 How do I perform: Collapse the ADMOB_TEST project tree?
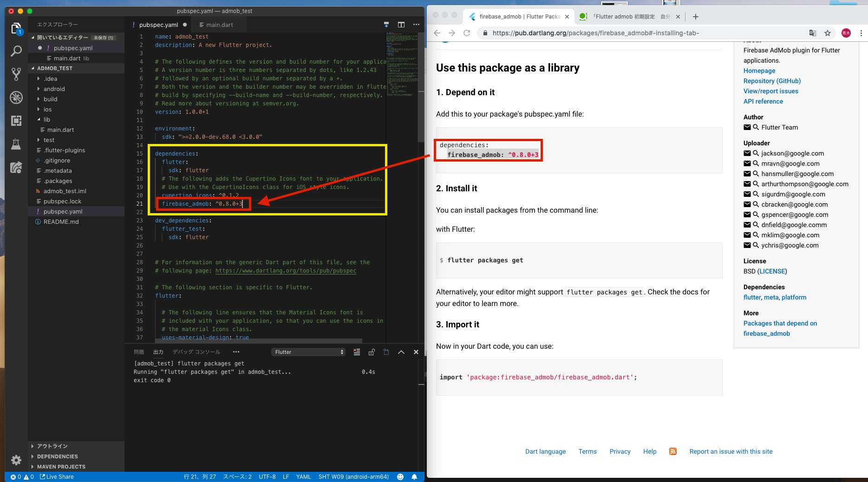click(76, 68)
